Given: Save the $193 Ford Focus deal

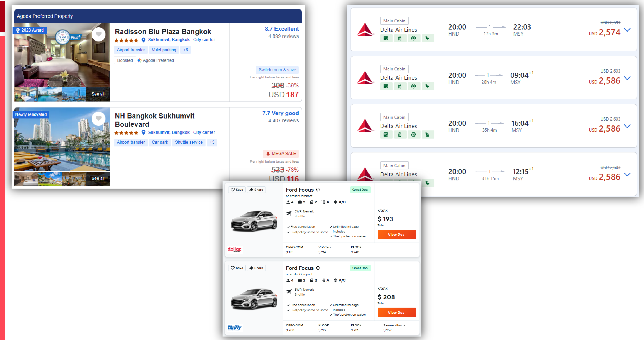Looking at the screenshot, I should (237, 190).
